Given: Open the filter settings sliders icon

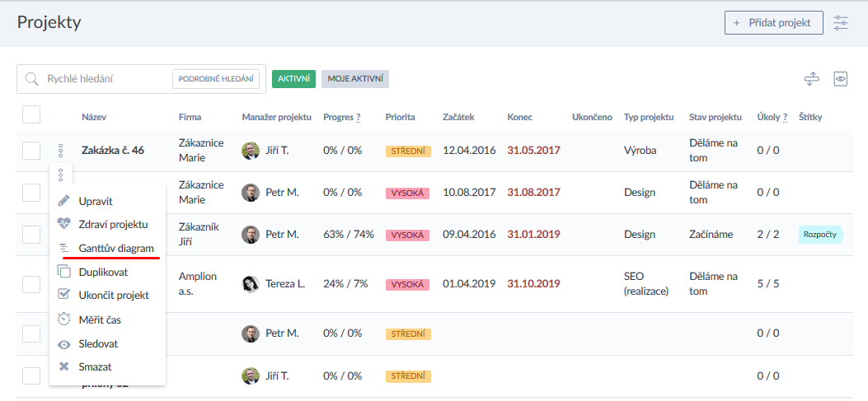Looking at the screenshot, I should 841,23.
